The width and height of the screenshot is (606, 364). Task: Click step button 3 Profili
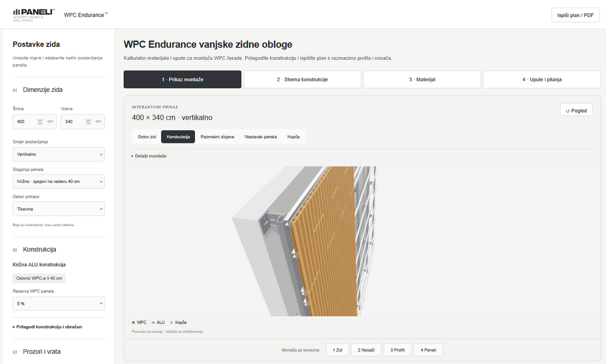tap(397, 350)
